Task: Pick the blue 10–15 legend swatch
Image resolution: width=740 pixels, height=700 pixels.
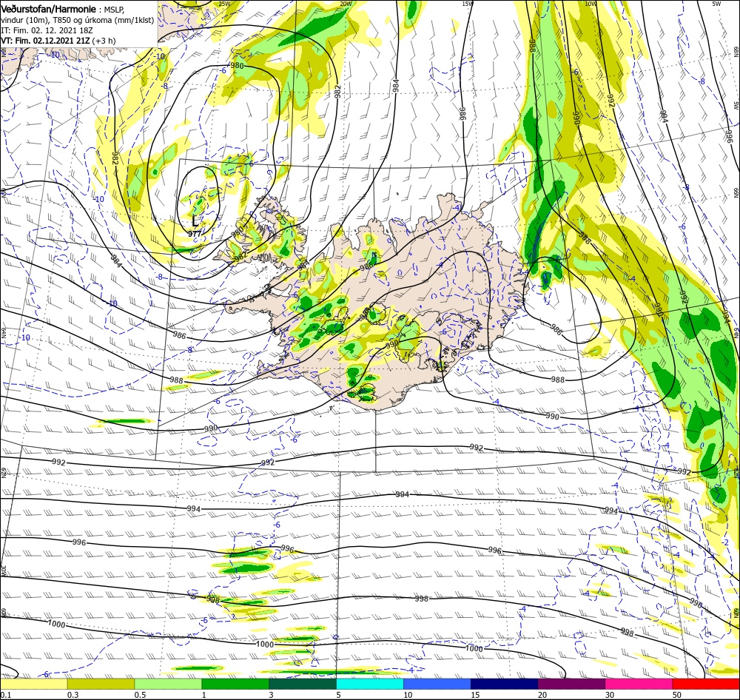Action: 437,684
